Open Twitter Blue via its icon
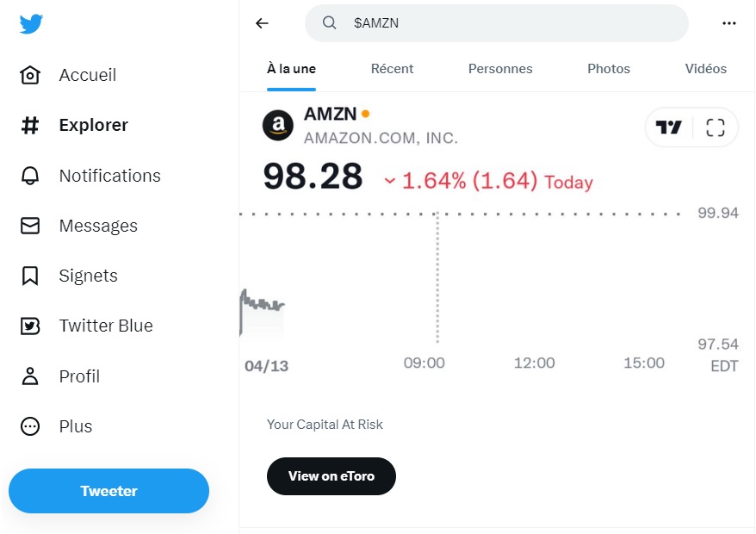 [x=30, y=326]
